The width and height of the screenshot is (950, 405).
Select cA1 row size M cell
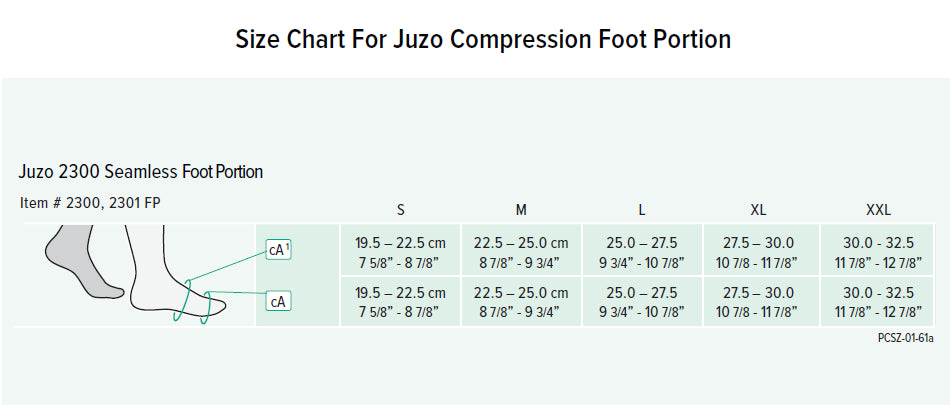pyautogui.click(x=521, y=252)
